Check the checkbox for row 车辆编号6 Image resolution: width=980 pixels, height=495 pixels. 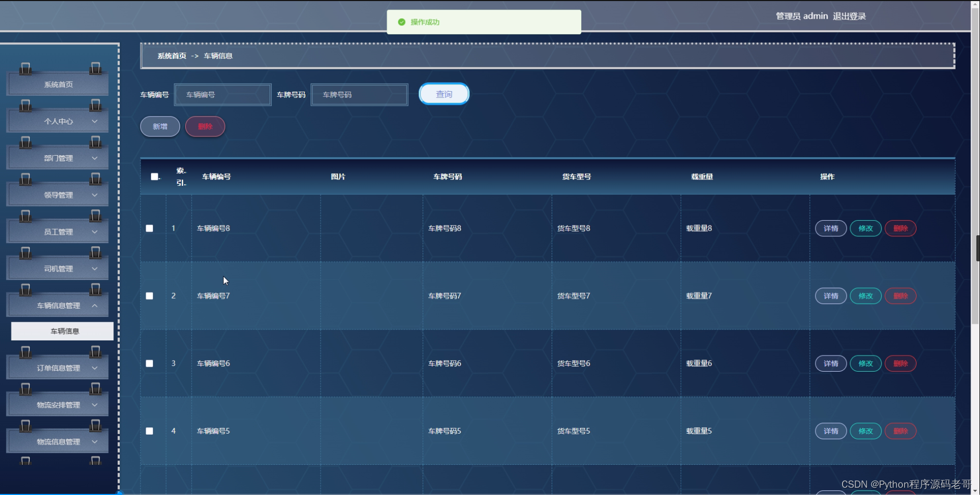pos(149,363)
